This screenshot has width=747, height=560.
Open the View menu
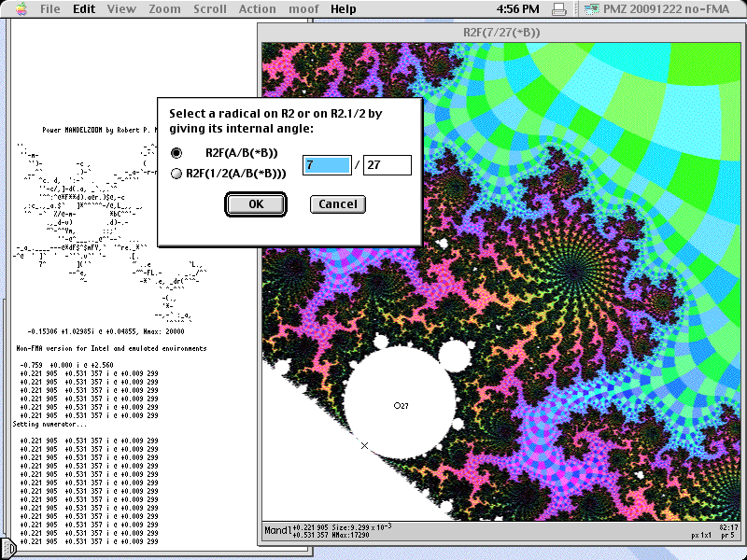121,9
